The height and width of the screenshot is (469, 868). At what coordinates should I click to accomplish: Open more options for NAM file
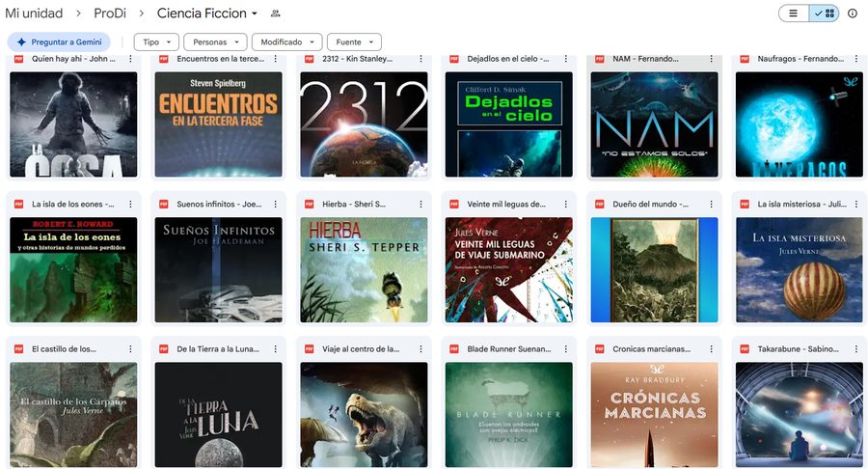[712, 59]
